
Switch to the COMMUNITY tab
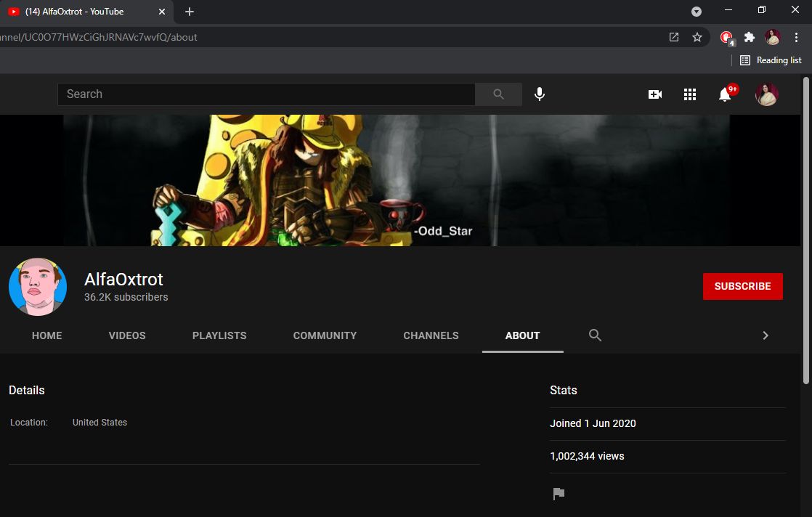[x=325, y=335]
